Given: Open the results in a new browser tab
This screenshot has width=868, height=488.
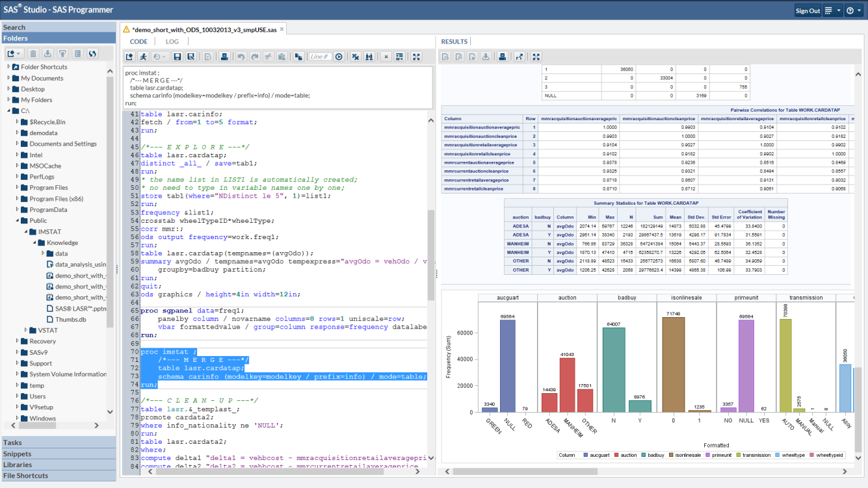Looking at the screenshot, I should (519, 57).
